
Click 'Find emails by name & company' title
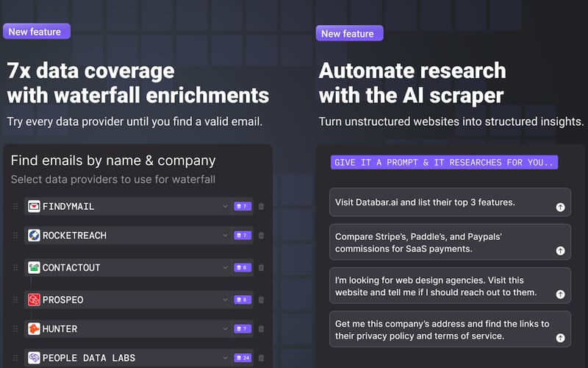coord(113,160)
